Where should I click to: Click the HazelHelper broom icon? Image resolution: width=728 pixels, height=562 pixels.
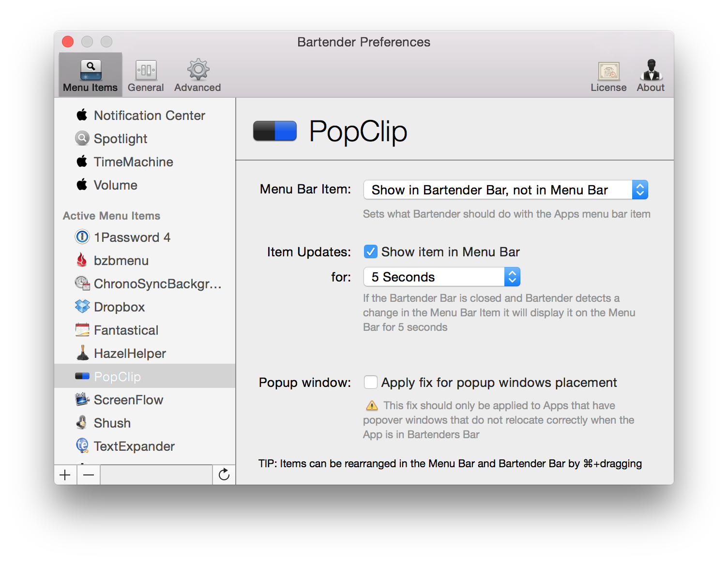(82, 353)
